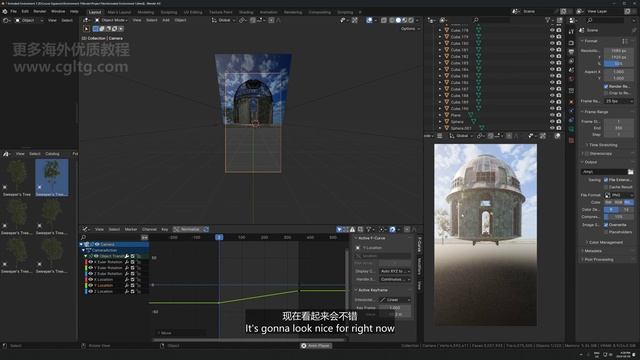Image resolution: width=640 pixels, height=360 pixels.
Task: Open the Tool properties tab icon
Action: [571, 31]
